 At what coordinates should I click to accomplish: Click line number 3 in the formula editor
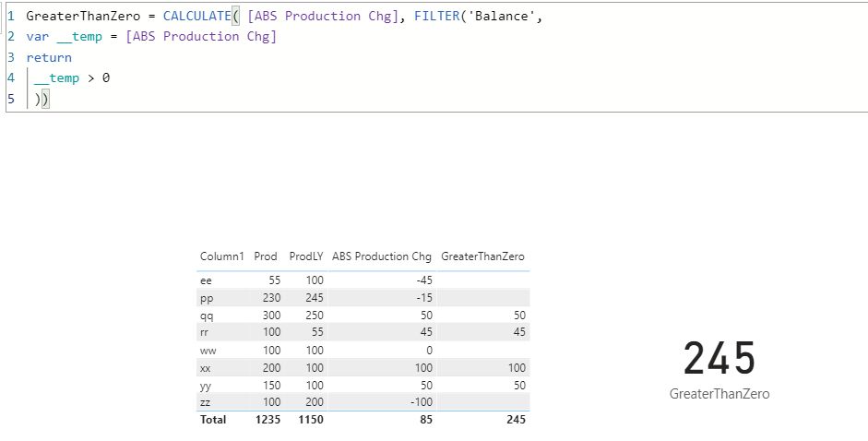(x=11, y=57)
